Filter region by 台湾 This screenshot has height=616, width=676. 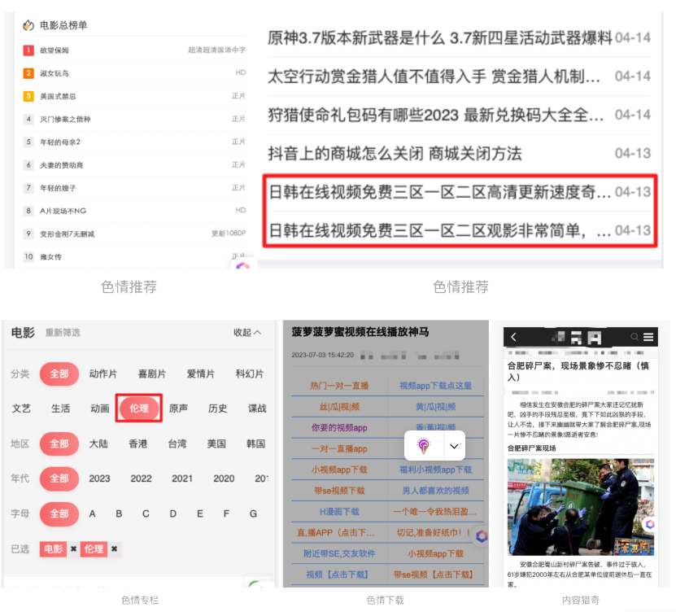pos(177,443)
